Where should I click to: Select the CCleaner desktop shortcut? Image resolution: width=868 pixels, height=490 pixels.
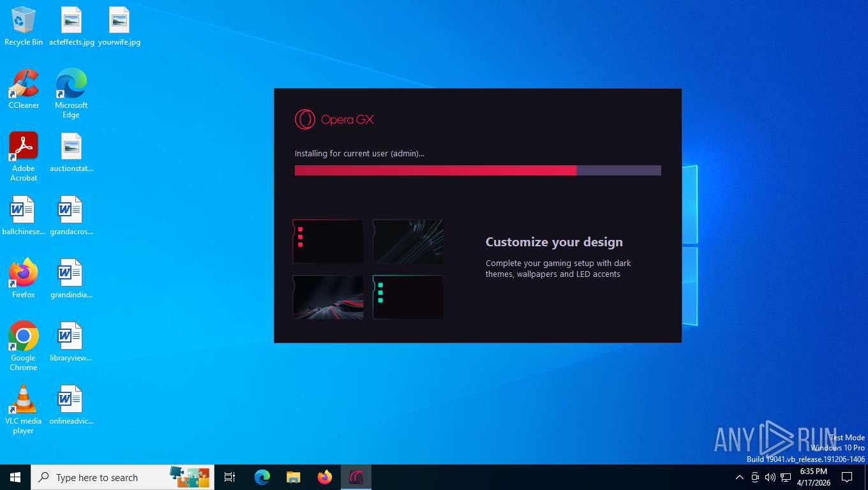24,89
